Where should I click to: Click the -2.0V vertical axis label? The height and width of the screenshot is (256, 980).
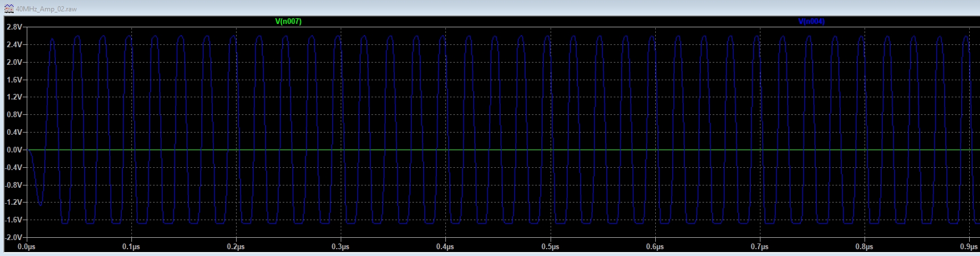[13, 237]
